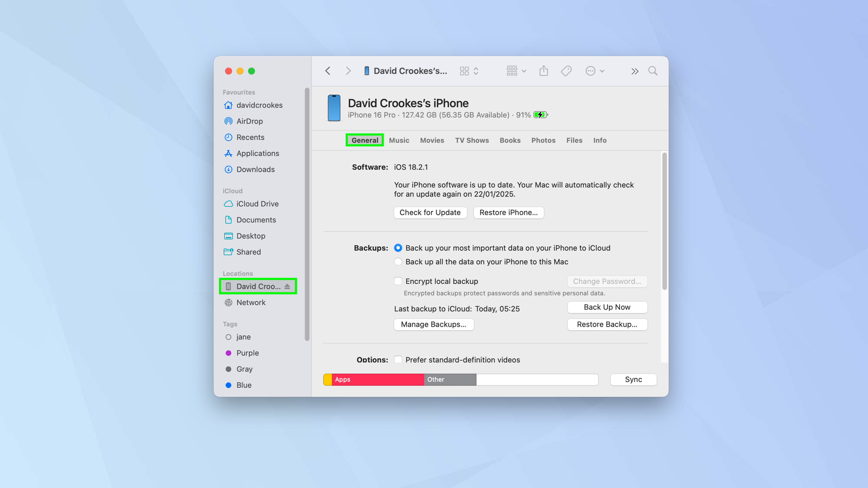The image size is (868, 488).
Task: Click Check for Update button
Action: [430, 212]
